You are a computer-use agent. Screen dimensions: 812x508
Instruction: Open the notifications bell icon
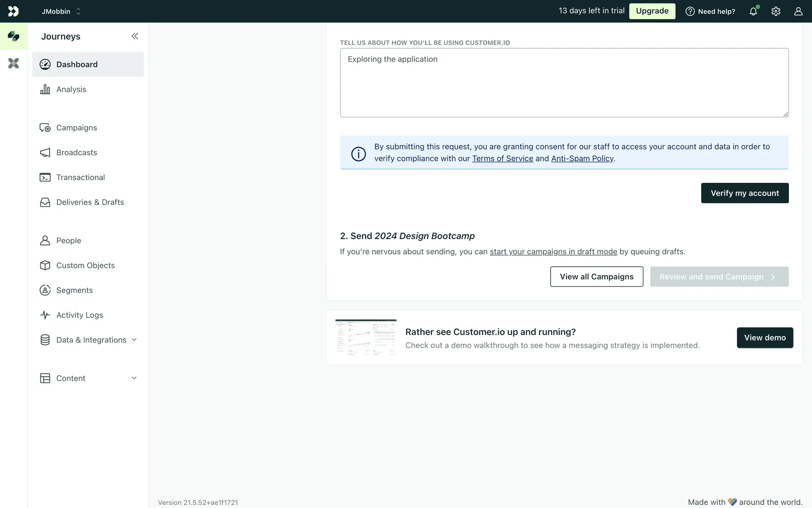pos(753,11)
